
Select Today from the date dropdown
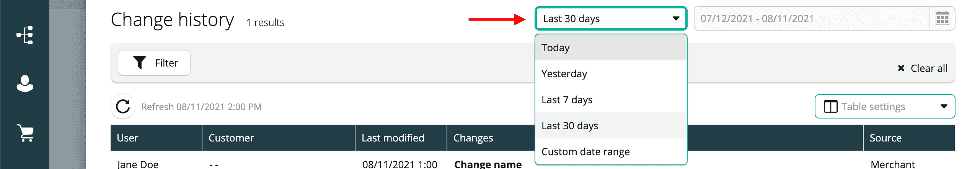(x=556, y=47)
